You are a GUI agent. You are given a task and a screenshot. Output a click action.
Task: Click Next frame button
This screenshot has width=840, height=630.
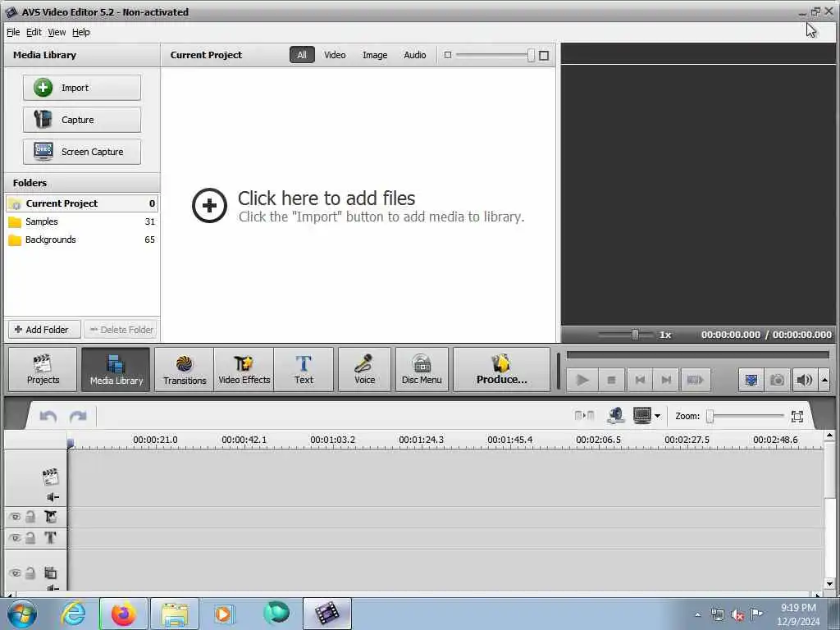(666, 380)
